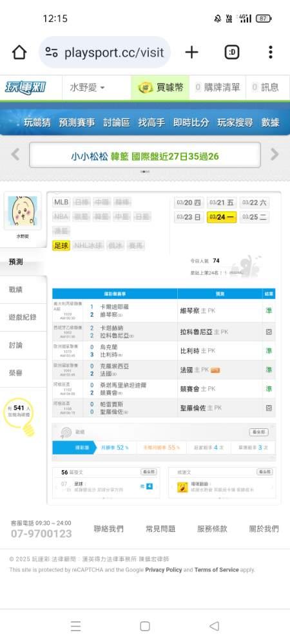Switch to 戰績 sidebar tab
Image resolution: width=290 pixels, height=644 pixels.
click(23, 290)
